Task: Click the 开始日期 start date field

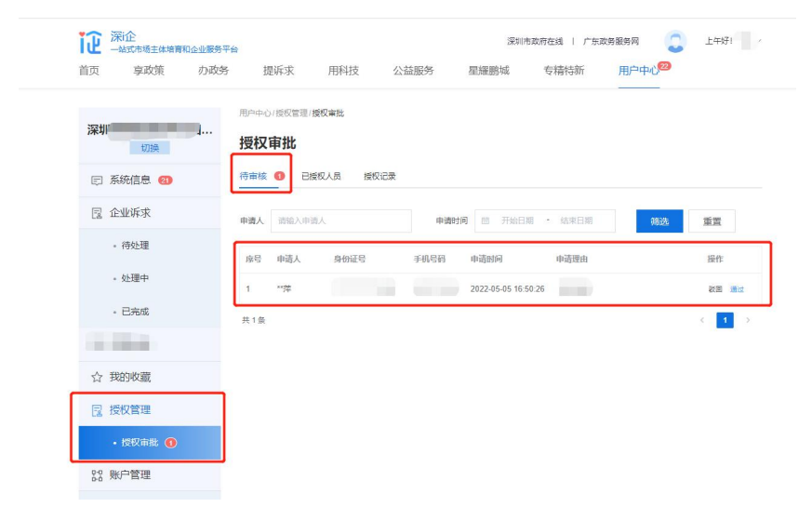Action: [517, 220]
